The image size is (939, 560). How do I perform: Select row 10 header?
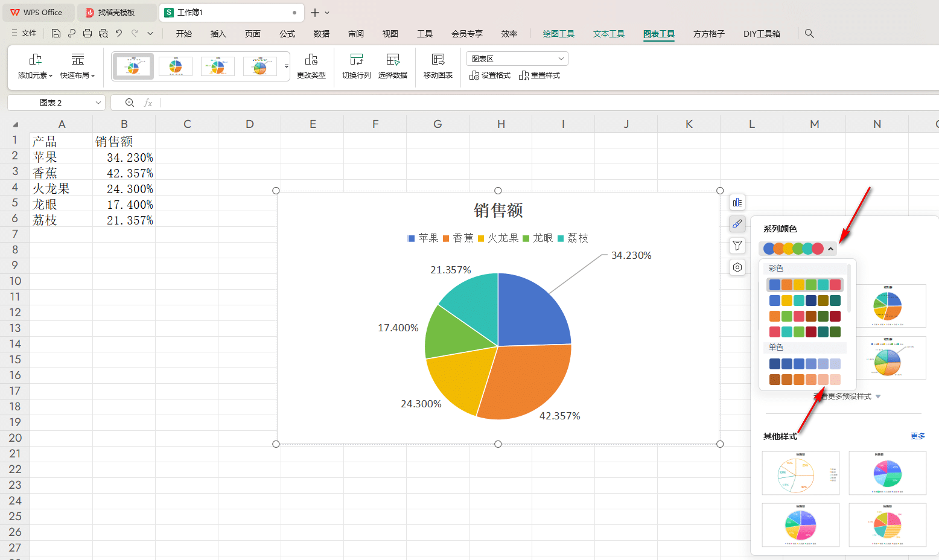pos(15,281)
